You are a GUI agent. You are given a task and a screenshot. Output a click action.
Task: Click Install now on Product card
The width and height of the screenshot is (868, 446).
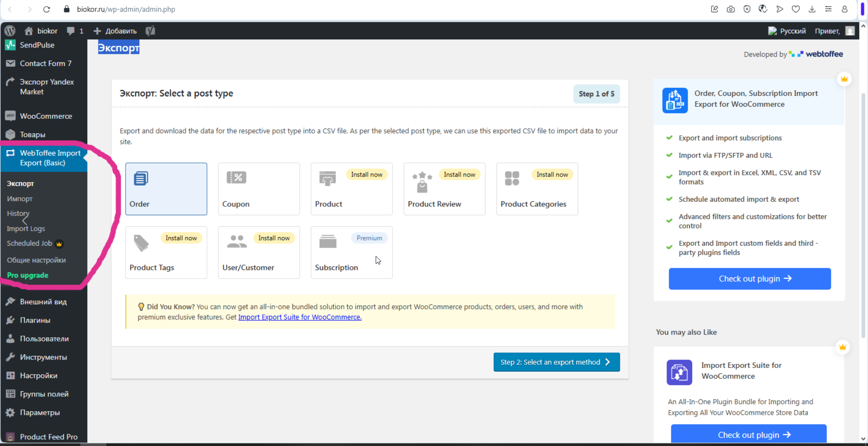point(367,175)
